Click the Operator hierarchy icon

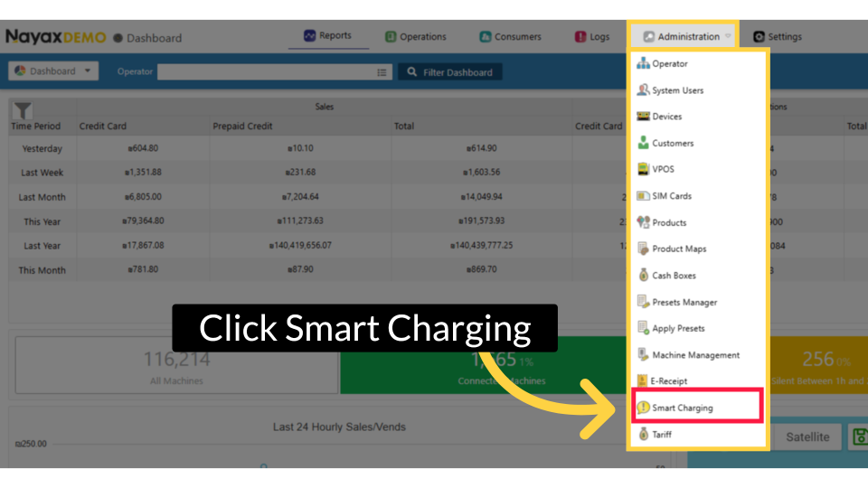click(x=643, y=63)
